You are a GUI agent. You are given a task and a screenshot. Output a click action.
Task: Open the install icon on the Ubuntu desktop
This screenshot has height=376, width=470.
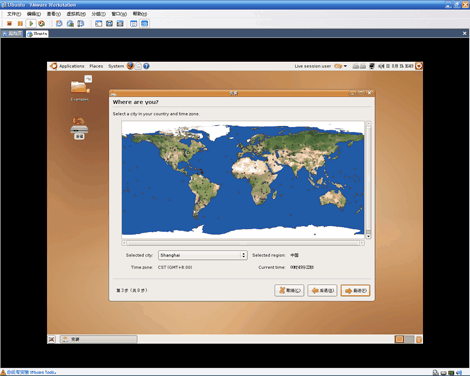click(79, 128)
